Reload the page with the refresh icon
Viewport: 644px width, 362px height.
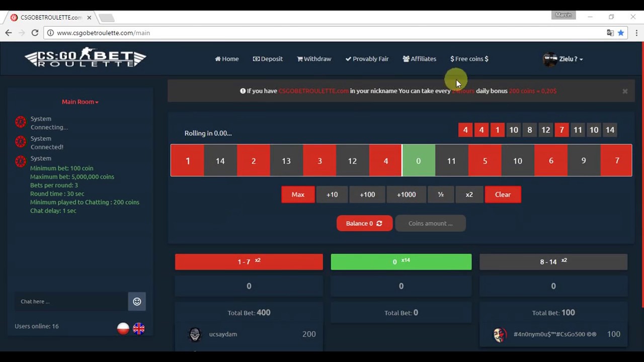(x=35, y=33)
